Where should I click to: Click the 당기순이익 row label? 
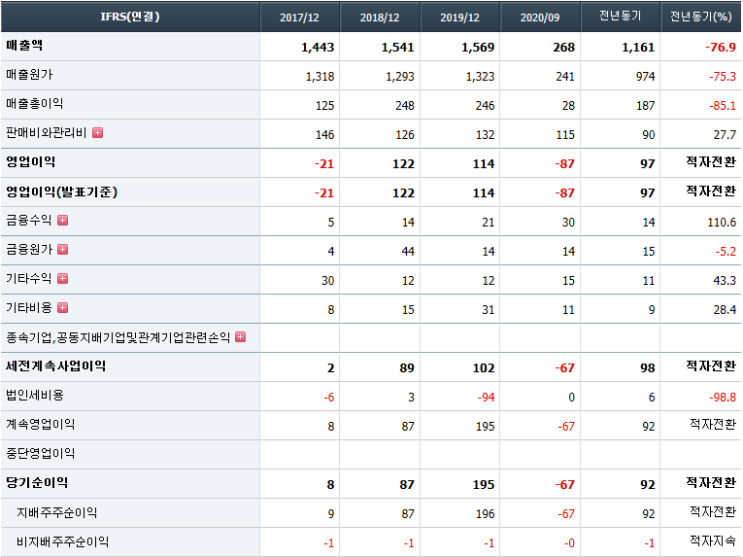(x=37, y=483)
